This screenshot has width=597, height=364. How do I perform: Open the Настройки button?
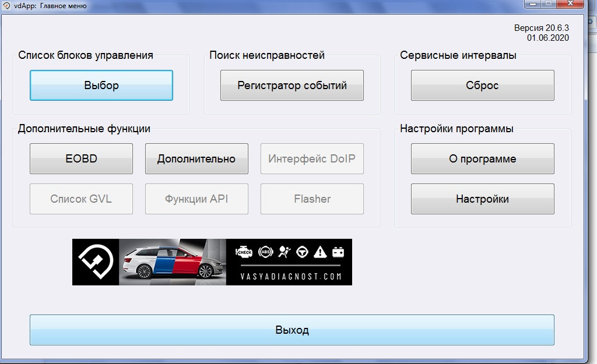pos(482,199)
